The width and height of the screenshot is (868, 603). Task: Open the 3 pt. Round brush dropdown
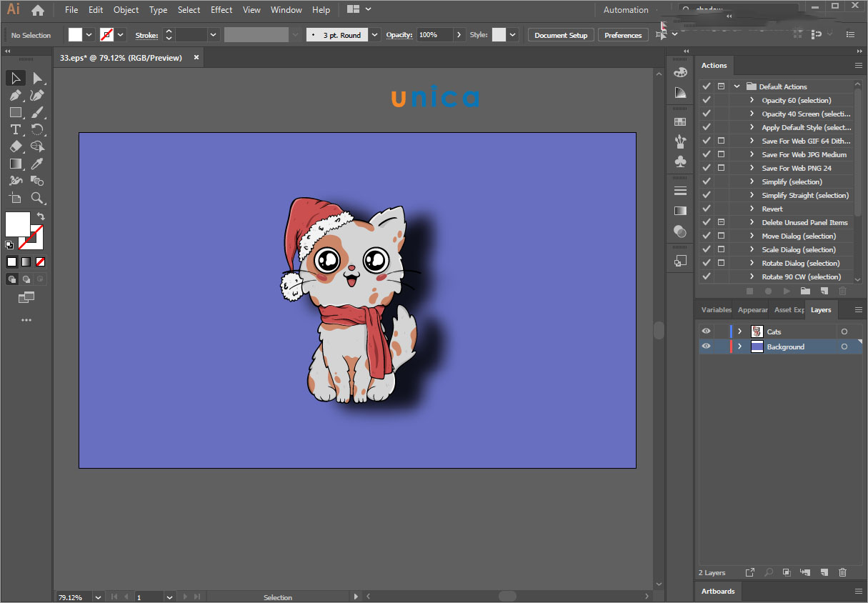coord(374,34)
